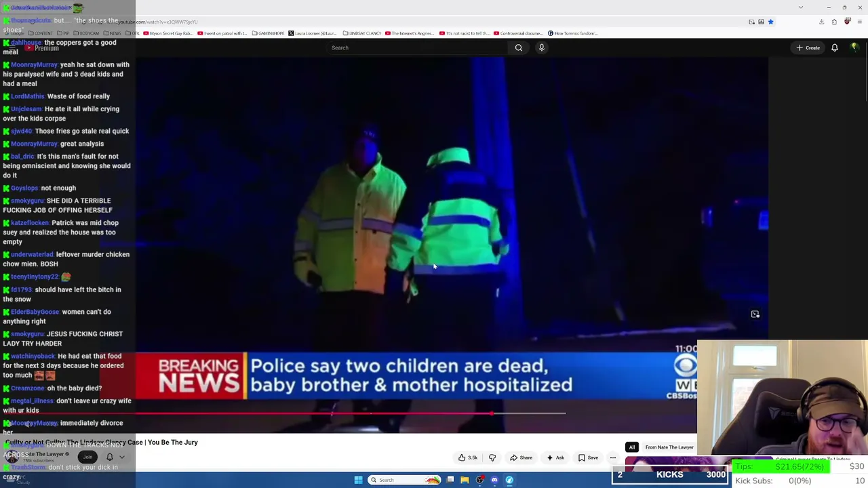Save the video to a playlist

pyautogui.click(x=588, y=457)
